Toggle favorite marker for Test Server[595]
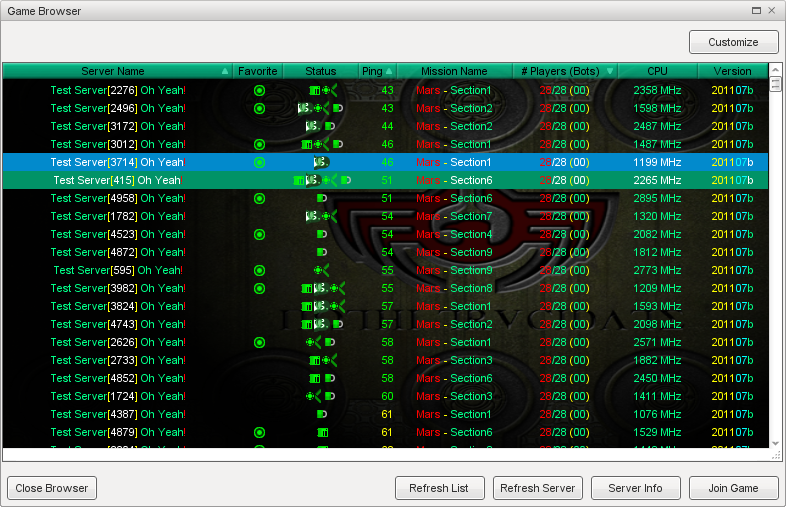 [x=259, y=271]
